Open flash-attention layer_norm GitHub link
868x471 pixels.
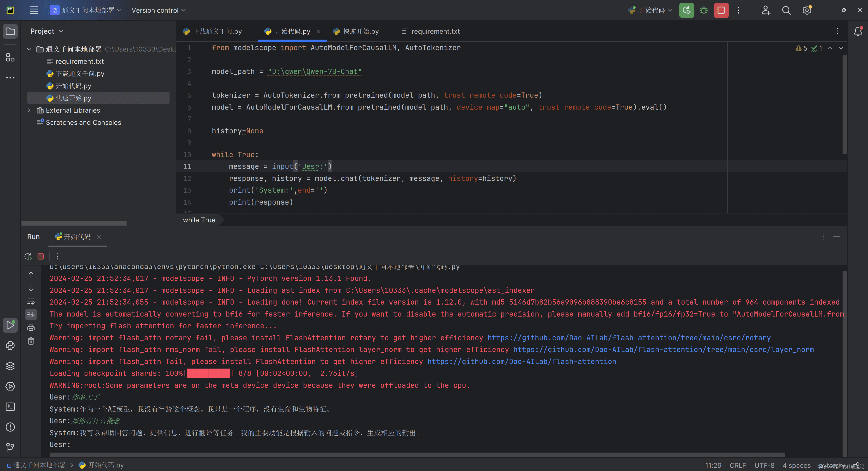coord(663,350)
